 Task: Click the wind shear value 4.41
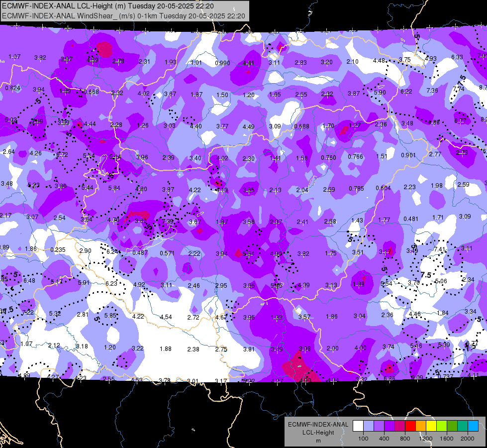coord(248,63)
